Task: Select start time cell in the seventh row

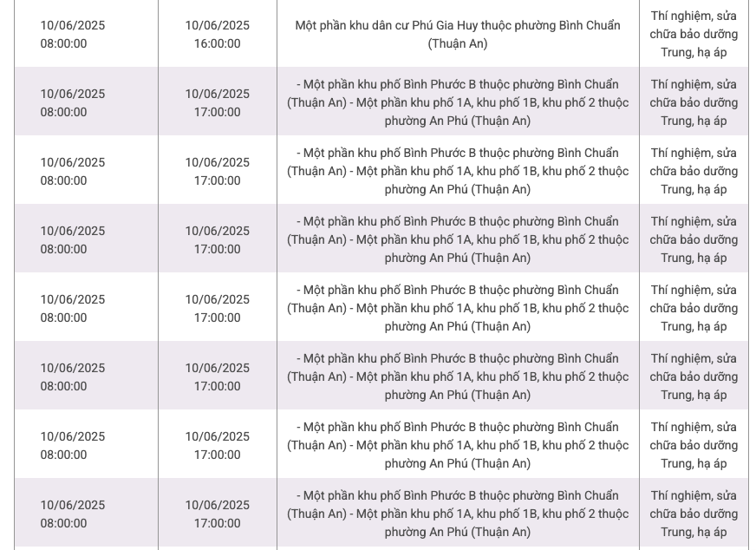Action: [73, 445]
